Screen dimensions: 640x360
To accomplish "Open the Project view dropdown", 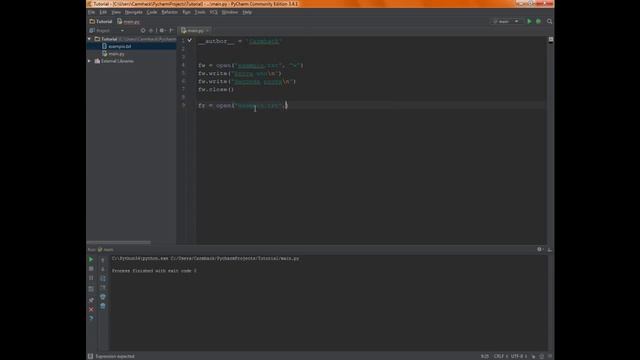I will pos(122,31).
